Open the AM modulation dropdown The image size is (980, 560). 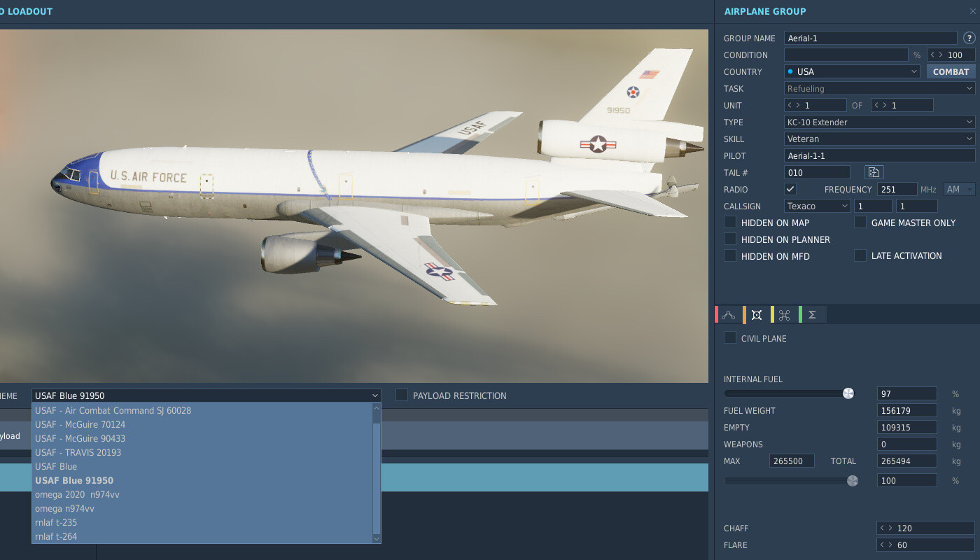959,189
